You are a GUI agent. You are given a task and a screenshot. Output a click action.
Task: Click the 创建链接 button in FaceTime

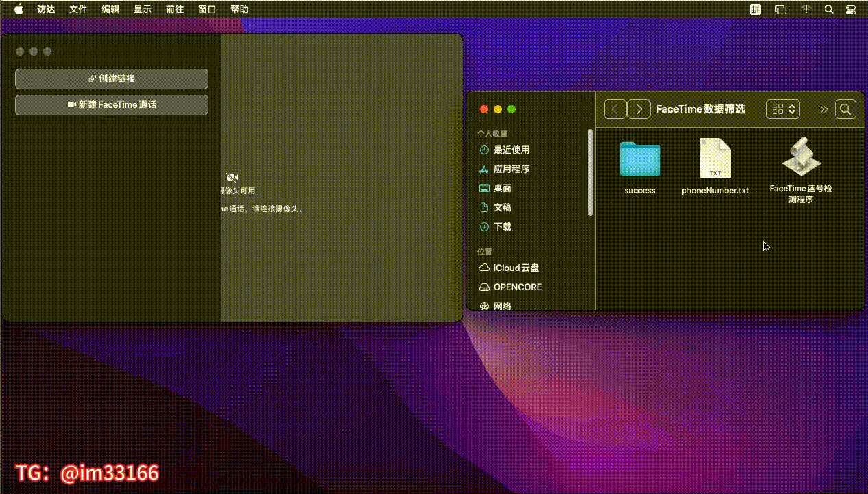[x=112, y=79]
